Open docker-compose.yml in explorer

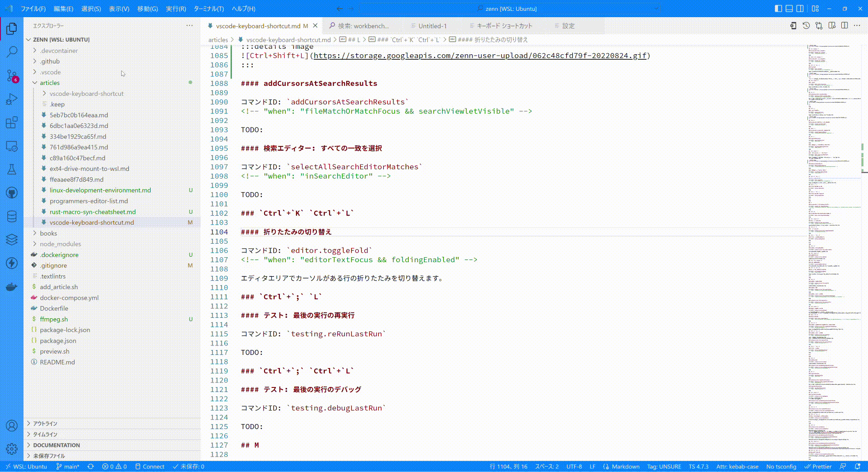tap(69, 298)
